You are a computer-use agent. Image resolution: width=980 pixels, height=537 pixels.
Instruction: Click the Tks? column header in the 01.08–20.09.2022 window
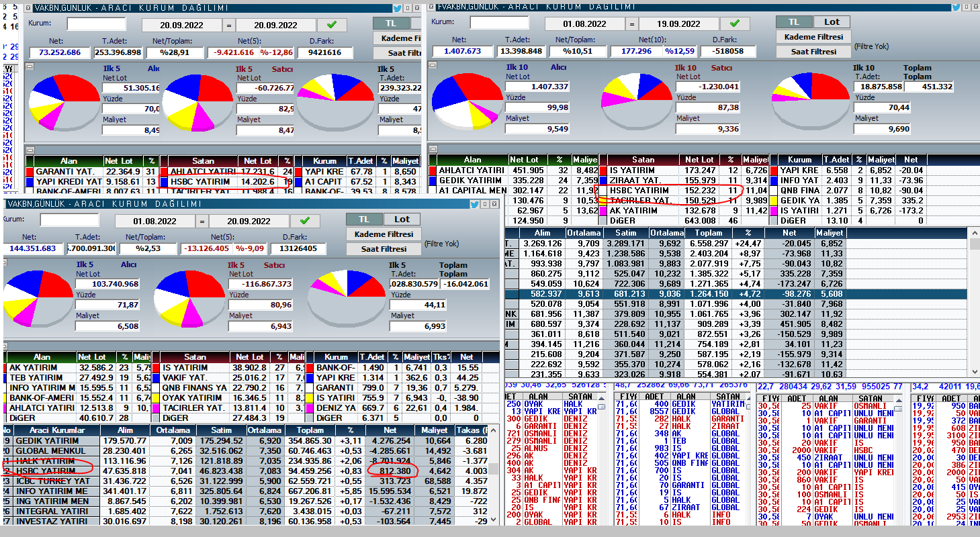(x=441, y=356)
